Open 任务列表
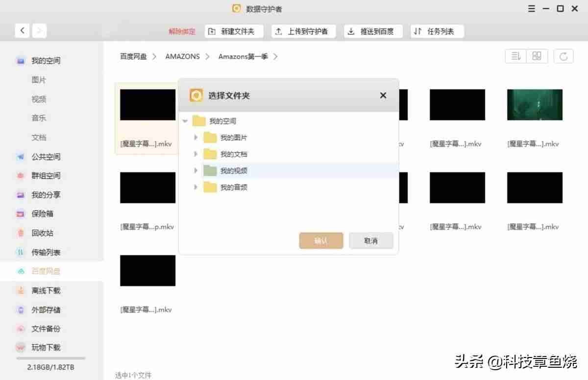588x380 pixels. (437, 31)
